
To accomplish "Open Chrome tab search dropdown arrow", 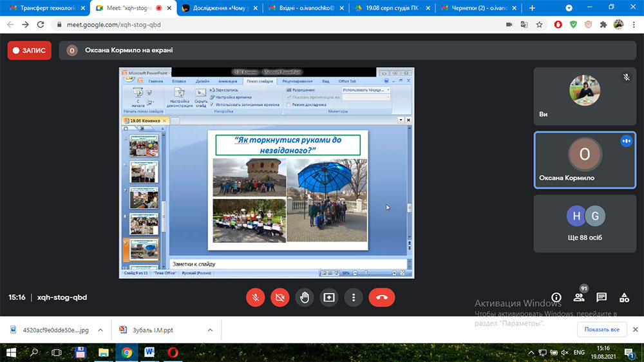I will 569,8.
